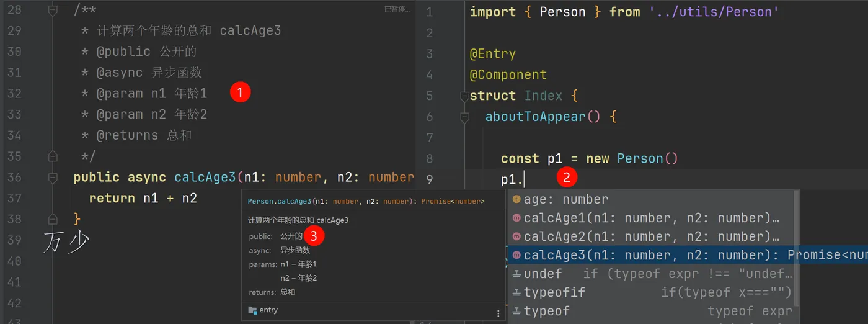Screen dimensions: 868x324
Task: Click the 'import' keyword on line 1
Action: (493, 12)
